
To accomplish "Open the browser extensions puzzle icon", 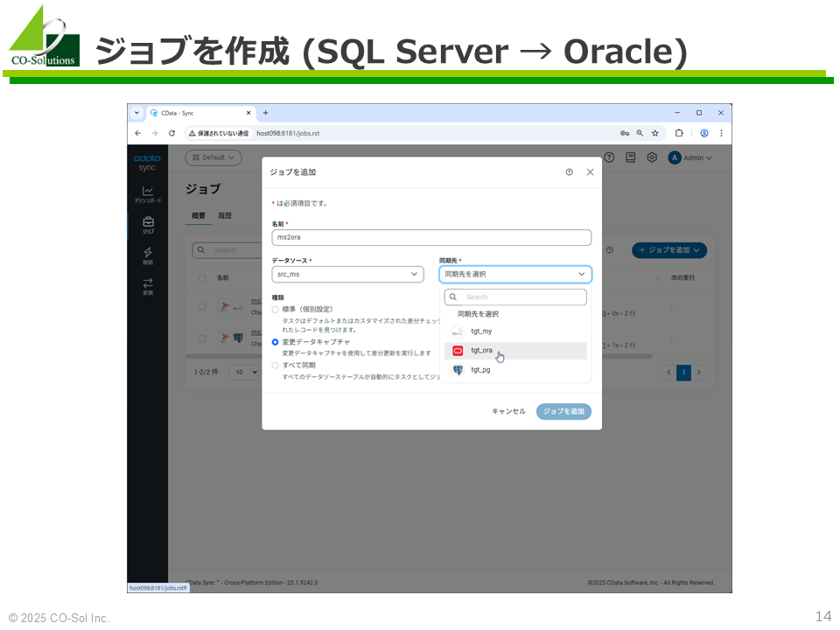I will point(679,133).
